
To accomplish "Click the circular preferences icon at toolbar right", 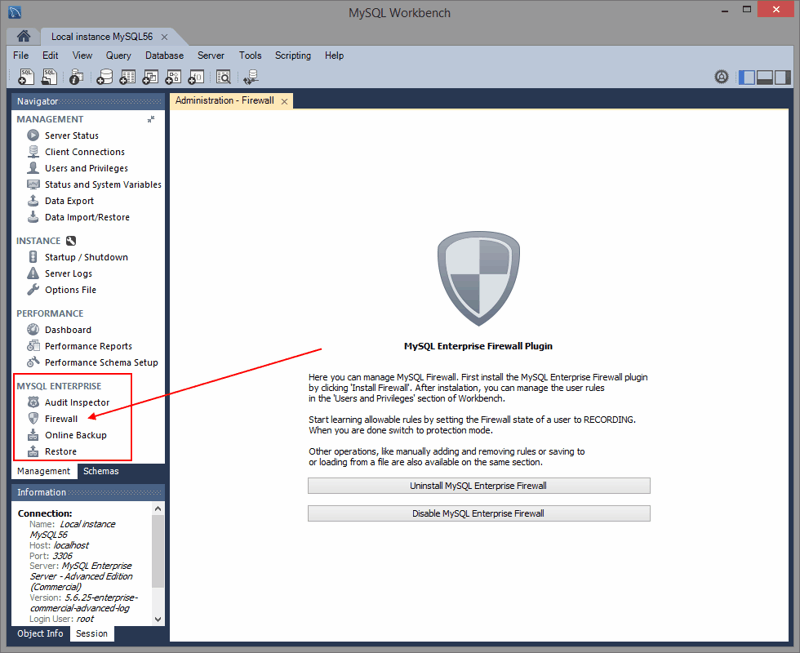I will [721, 77].
